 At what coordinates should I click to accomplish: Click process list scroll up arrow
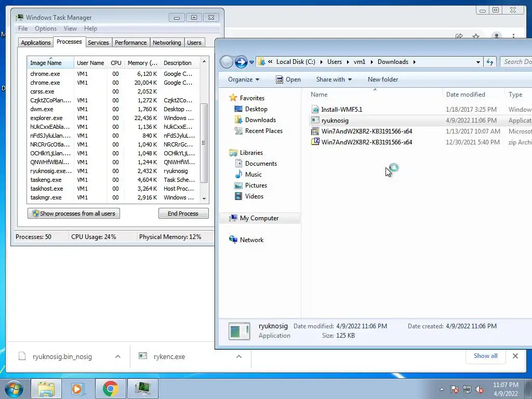click(x=204, y=61)
